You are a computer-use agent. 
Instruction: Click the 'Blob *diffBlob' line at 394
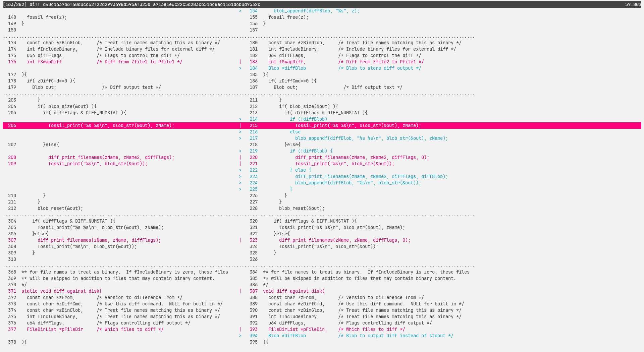(x=287, y=336)
